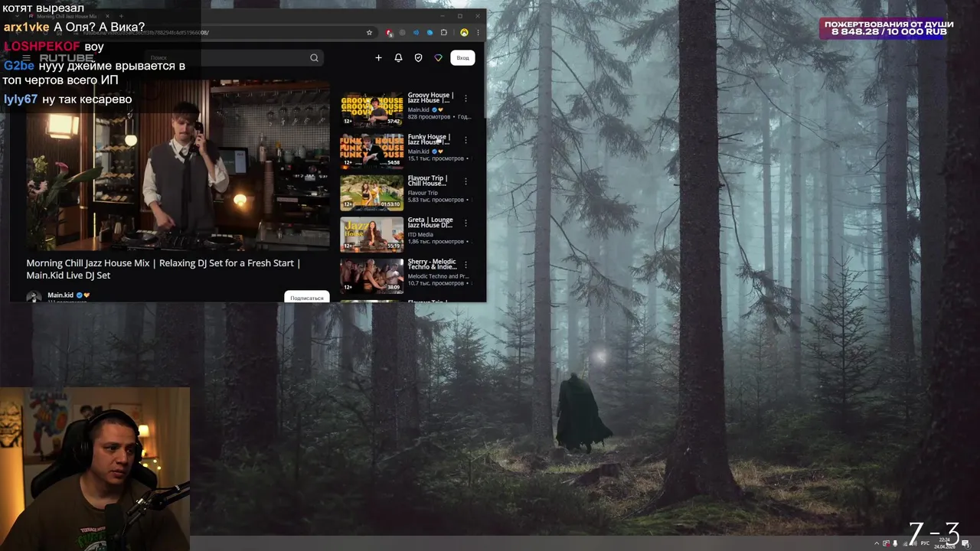This screenshot has height=551, width=980.
Task: Open the taskbar clock showing 22:24
Action: point(944,543)
